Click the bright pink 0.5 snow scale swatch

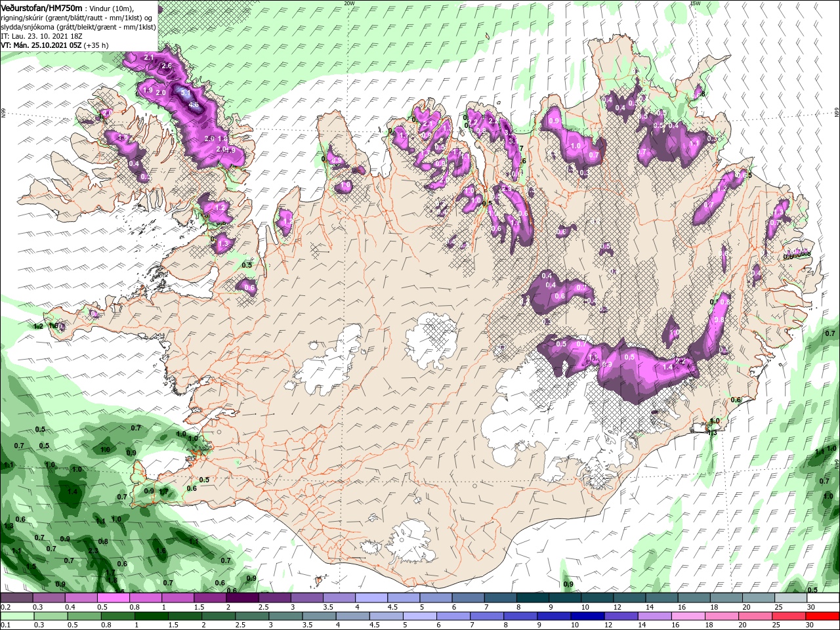click(x=113, y=598)
